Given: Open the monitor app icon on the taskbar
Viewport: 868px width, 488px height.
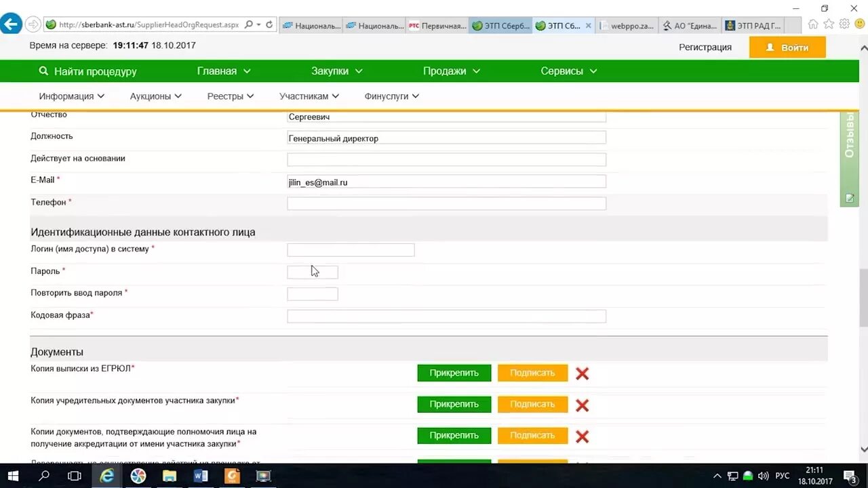Looking at the screenshot, I should point(263,476).
